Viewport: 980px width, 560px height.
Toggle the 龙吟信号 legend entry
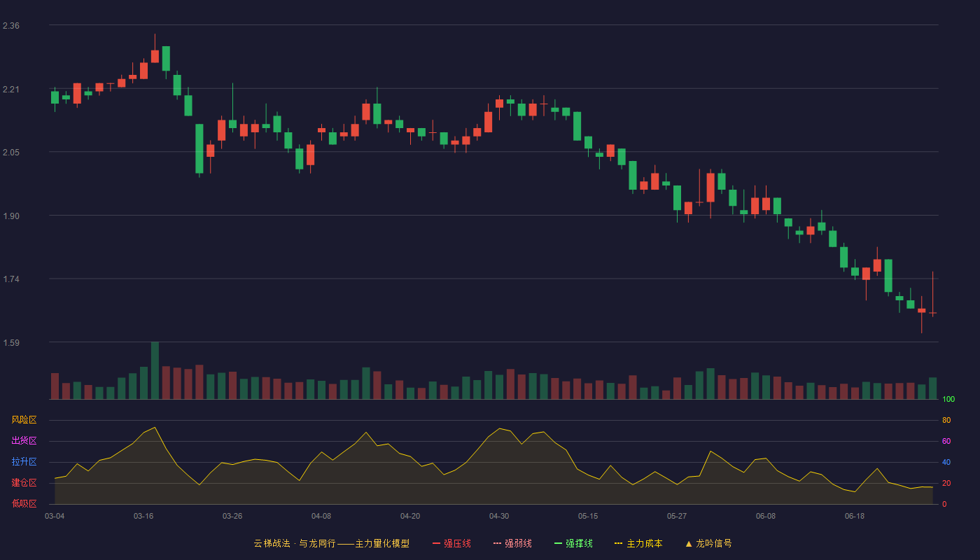(x=708, y=543)
